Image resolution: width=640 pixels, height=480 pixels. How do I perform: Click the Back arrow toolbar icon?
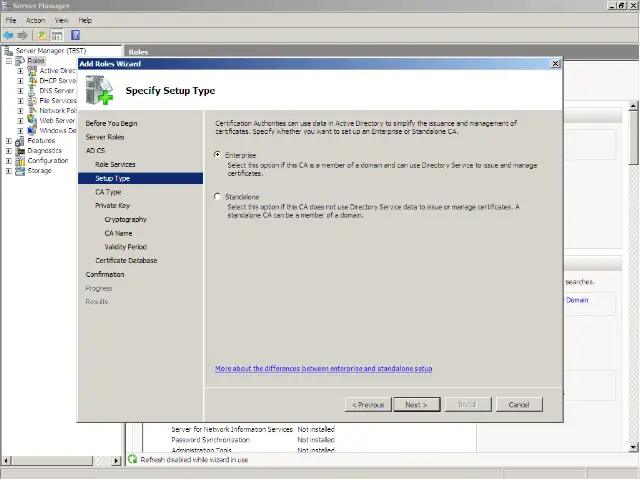[8, 36]
